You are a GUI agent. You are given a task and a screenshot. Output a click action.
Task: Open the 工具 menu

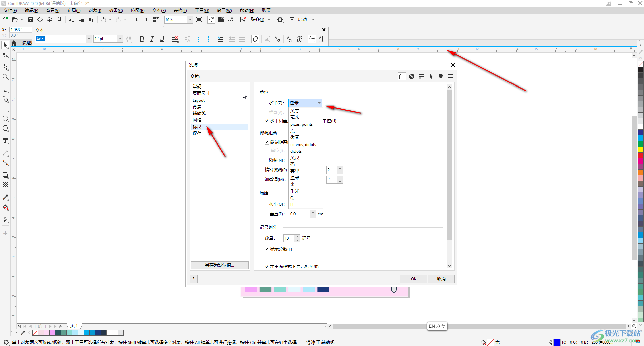202,10
